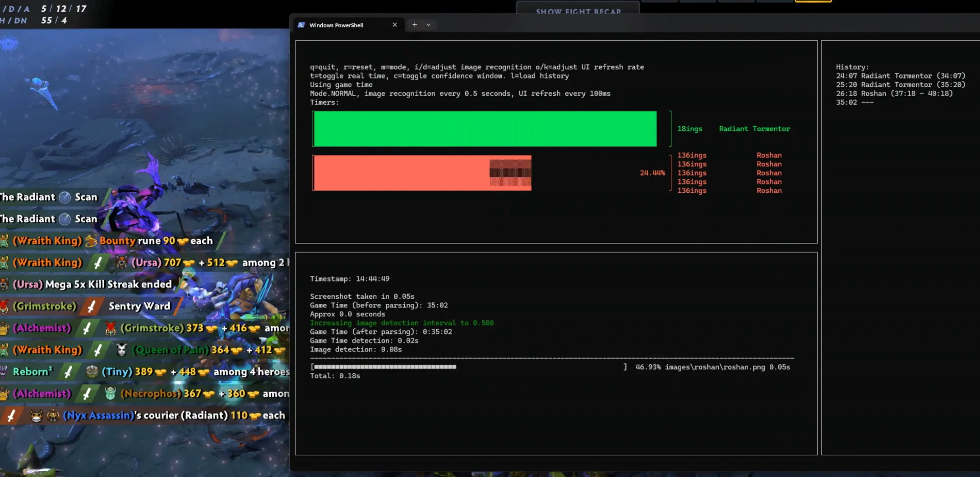Click the first "(Wraith King)" name beside Bounty rune
The image size is (980, 477).
[x=47, y=241]
